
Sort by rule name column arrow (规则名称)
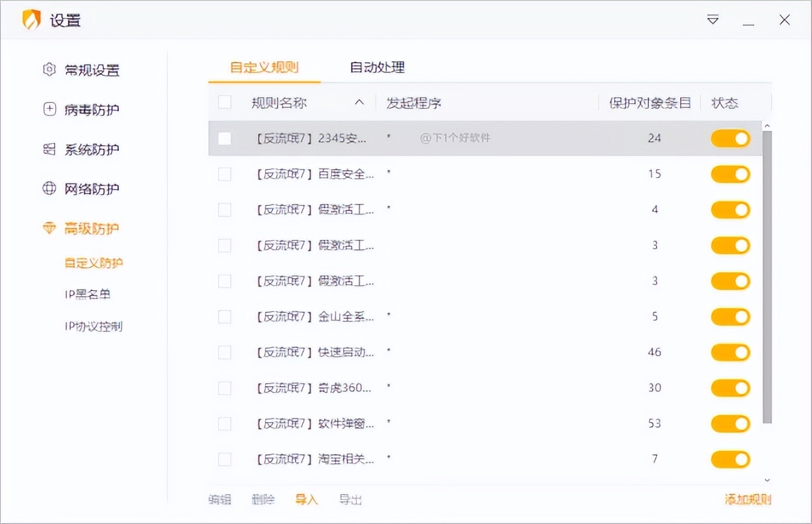(x=360, y=103)
